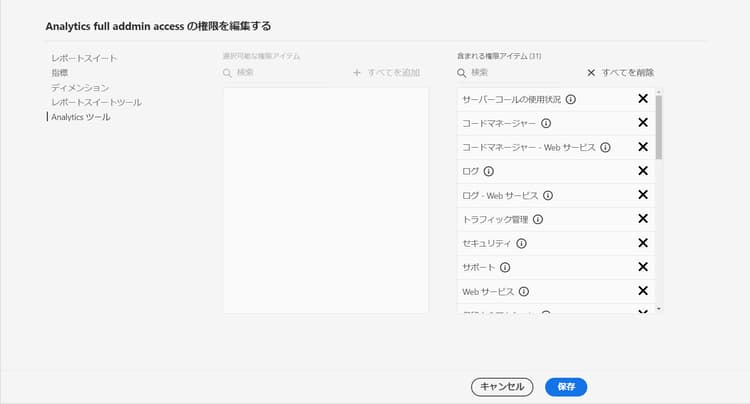
Task: Remove the コードマネージャー permission item
Action: (x=643, y=122)
